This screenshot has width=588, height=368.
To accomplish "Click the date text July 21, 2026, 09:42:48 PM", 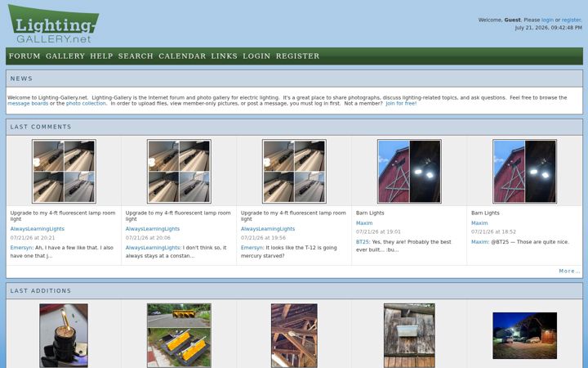I will point(548,28).
